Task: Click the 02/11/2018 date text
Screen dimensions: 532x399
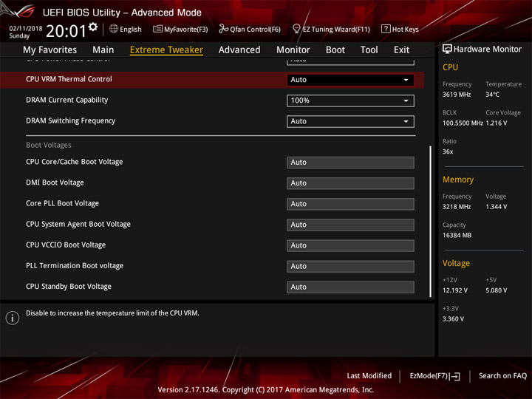Action: (x=25, y=29)
